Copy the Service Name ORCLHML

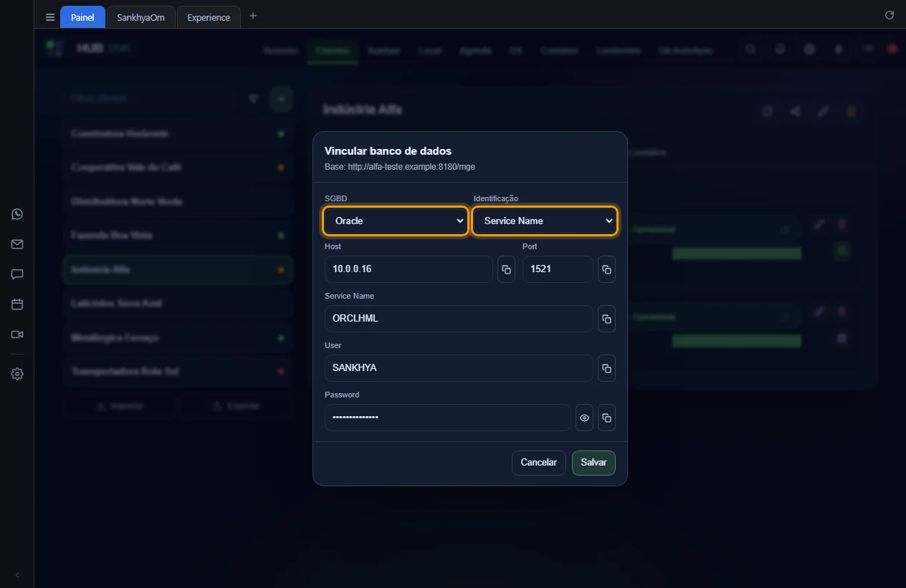point(606,319)
